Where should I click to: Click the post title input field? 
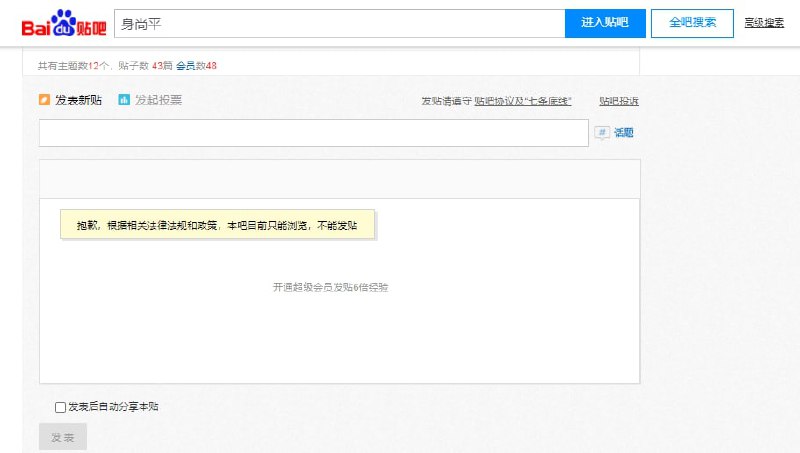314,133
